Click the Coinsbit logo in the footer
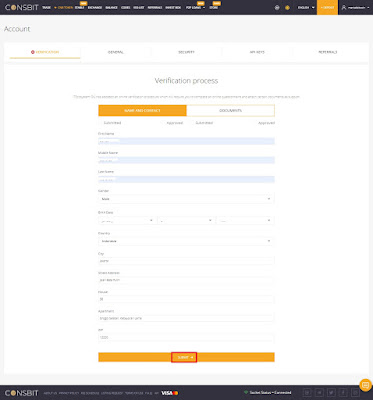 tap(22, 393)
